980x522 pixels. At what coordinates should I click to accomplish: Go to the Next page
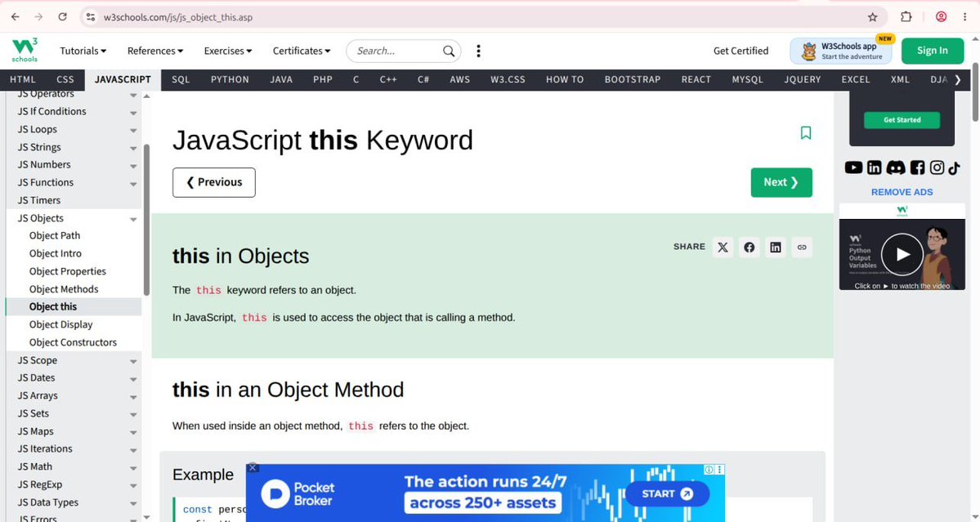pyautogui.click(x=781, y=182)
